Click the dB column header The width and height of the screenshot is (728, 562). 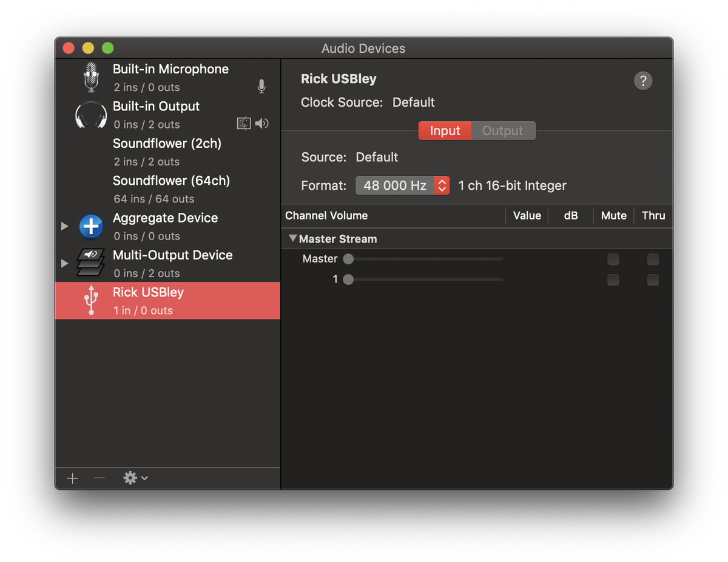(571, 215)
